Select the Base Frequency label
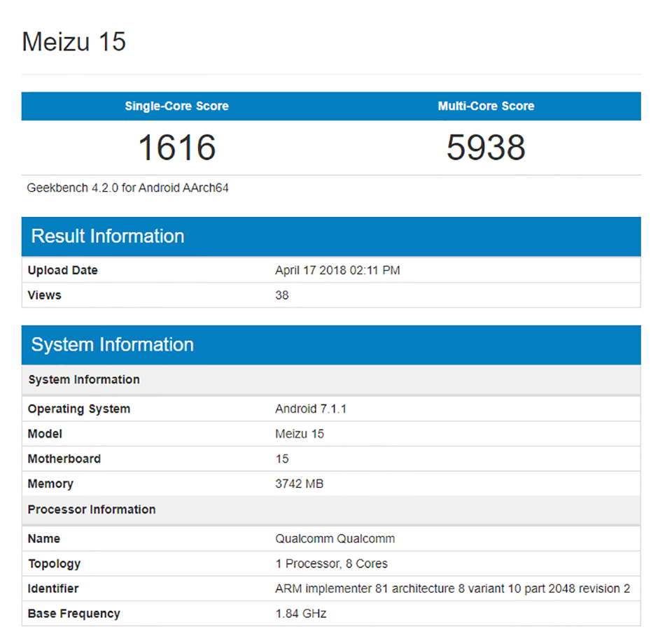 click(74, 614)
